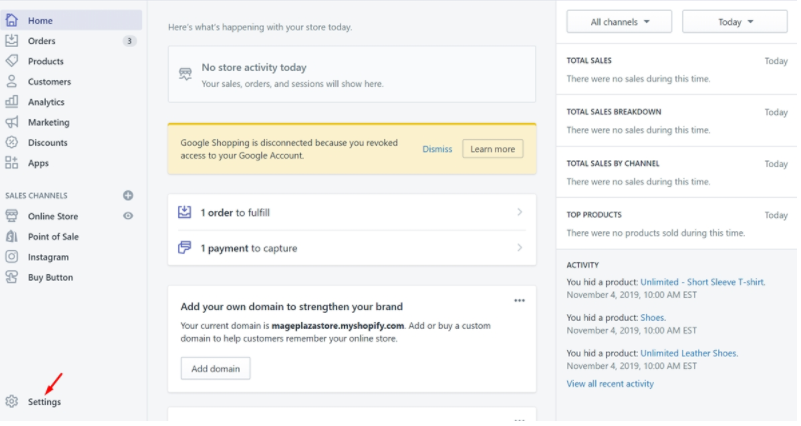The height and width of the screenshot is (426, 801).
Task: Click the Products tag icon
Action: pyautogui.click(x=12, y=61)
